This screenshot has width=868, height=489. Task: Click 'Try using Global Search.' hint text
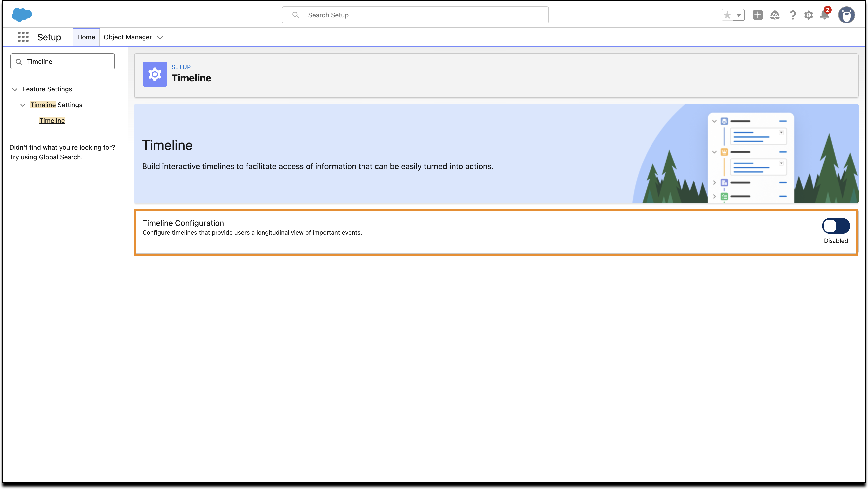46,157
